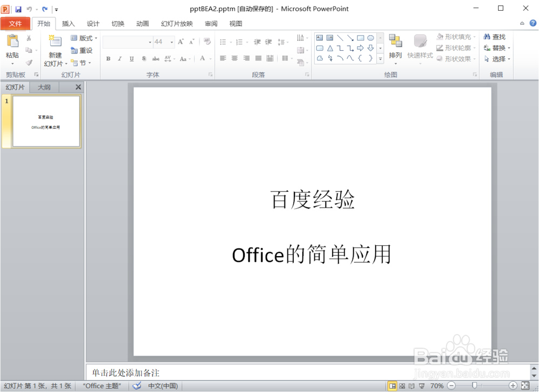539x392 pixels.
Task: Open the font color A dropdown
Action: (210, 59)
